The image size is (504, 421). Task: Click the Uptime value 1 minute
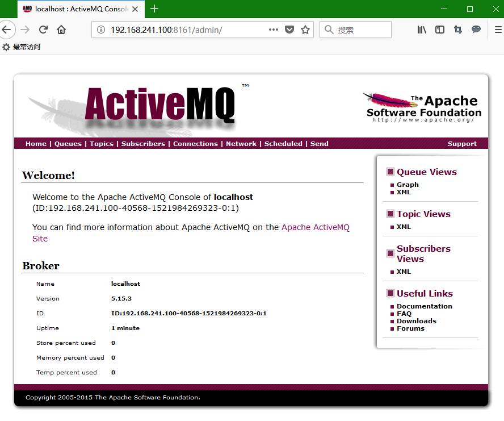coord(125,328)
